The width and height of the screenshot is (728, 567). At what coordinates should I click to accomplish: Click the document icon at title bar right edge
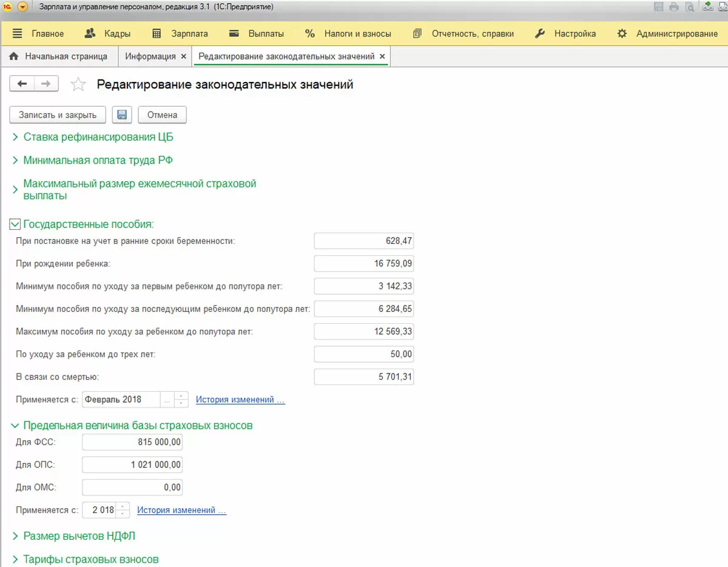pos(723,7)
